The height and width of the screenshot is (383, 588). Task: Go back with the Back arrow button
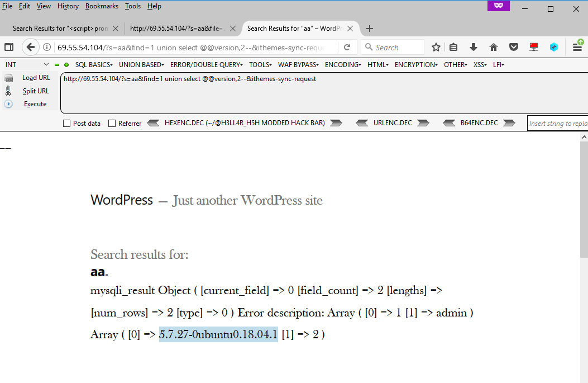[30, 47]
